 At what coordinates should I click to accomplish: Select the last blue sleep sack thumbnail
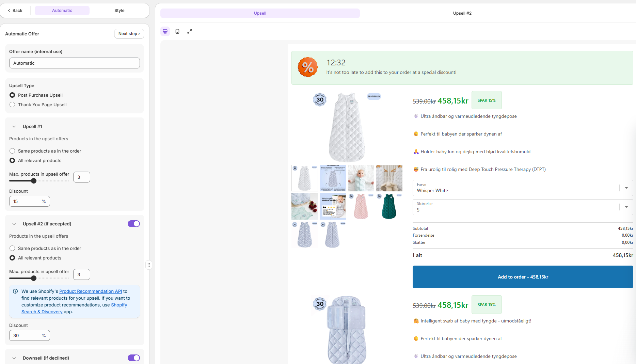tap(333, 235)
